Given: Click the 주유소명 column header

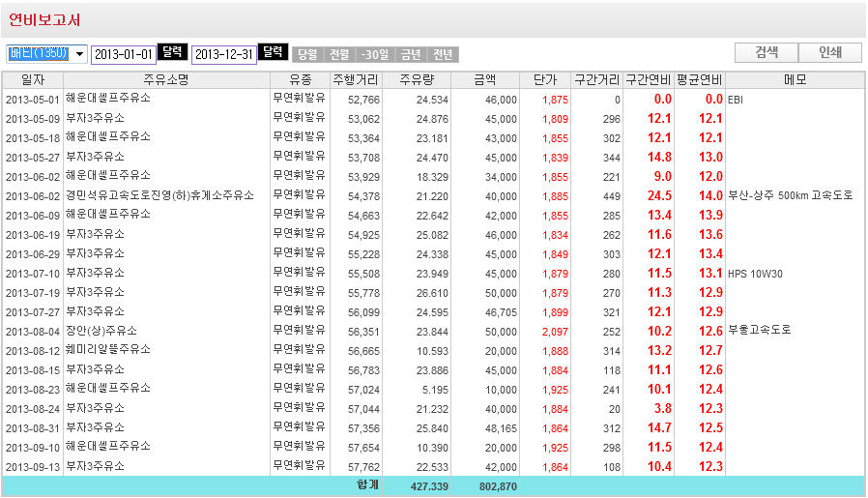Looking at the screenshot, I should [166, 79].
